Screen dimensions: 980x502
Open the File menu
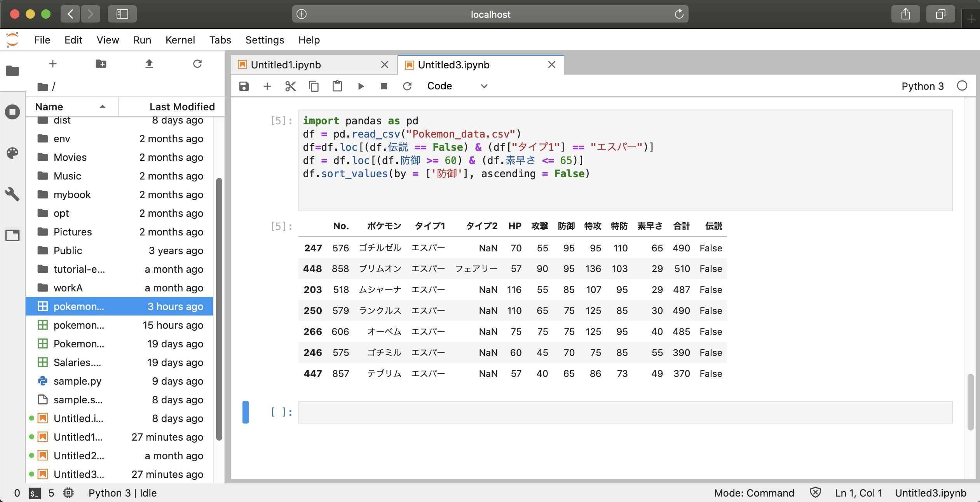(42, 40)
